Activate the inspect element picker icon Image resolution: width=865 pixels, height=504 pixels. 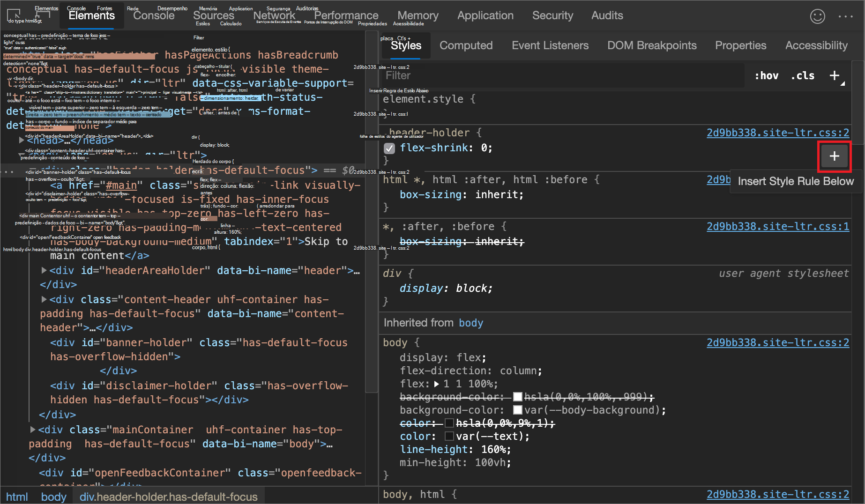[x=14, y=15]
